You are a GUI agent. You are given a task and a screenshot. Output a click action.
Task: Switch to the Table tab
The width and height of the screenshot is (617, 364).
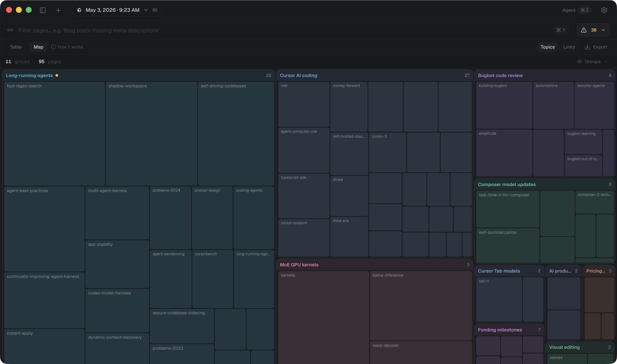(16, 47)
